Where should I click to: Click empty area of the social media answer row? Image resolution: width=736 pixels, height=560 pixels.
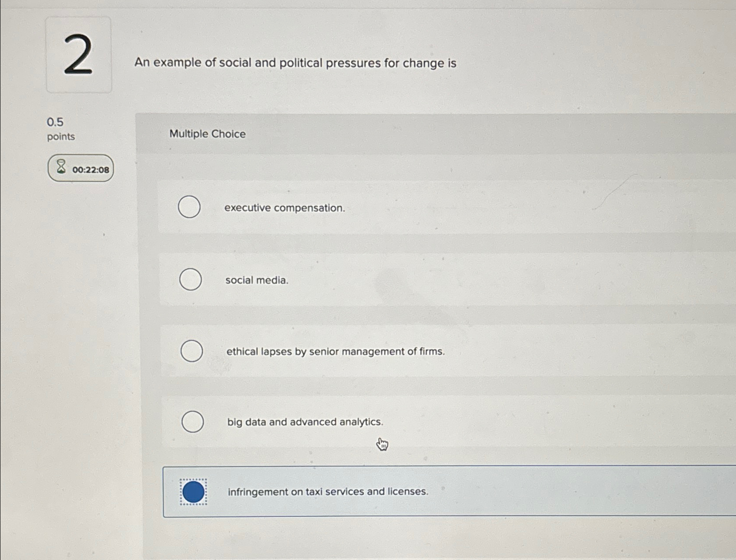[x=507, y=279]
